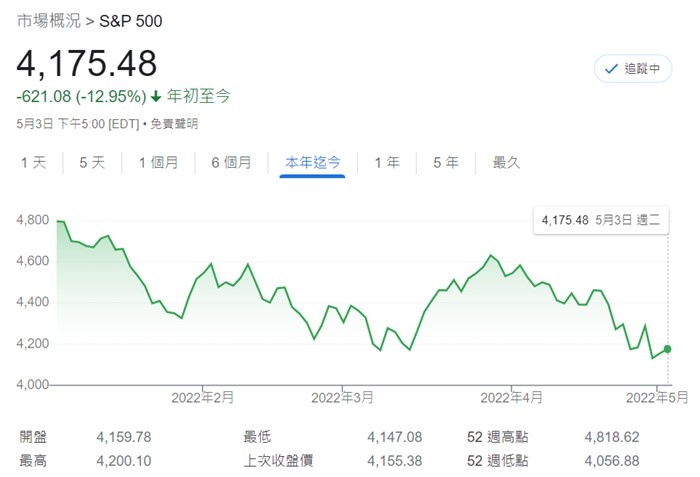Screen dimensions: 700x477
Task: Click the 2022年2月 axis marker
Action: pyautogui.click(x=202, y=398)
